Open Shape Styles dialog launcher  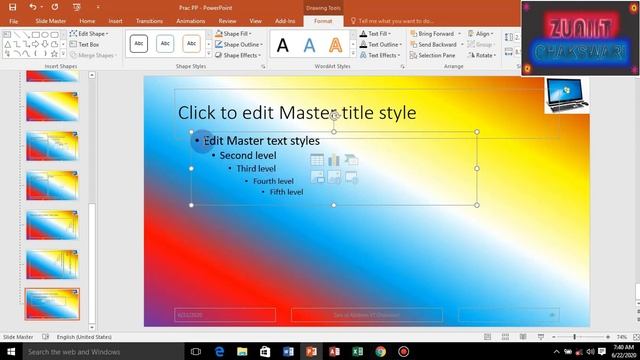point(263,66)
